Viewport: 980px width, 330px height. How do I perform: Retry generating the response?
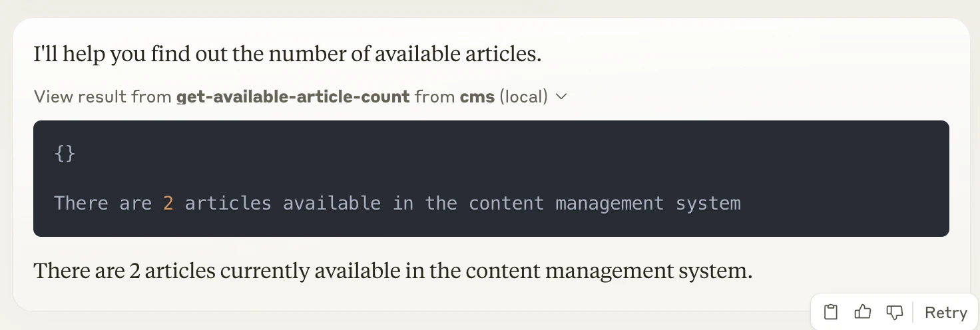(x=945, y=312)
